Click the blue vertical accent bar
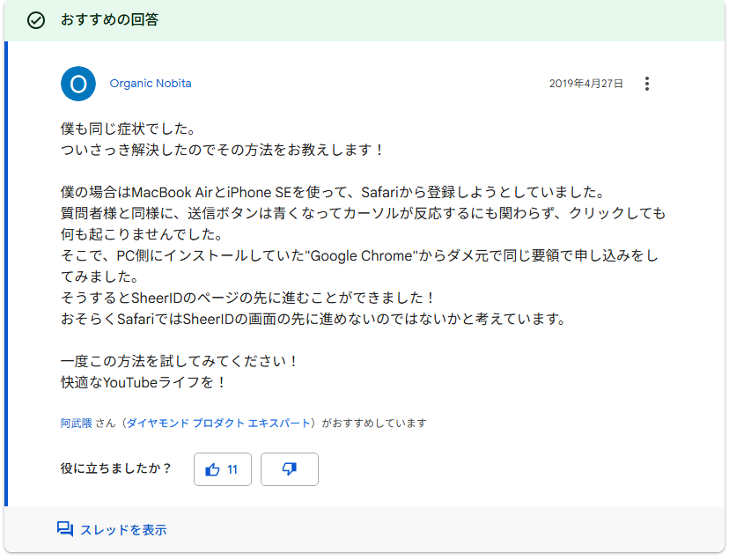 (x=7, y=274)
